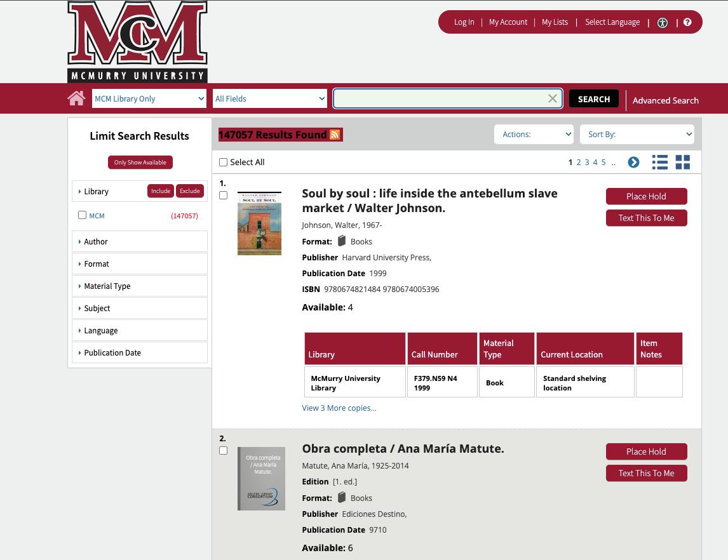Expand the Author facet
The image size is (728, 560).
pyautogui.click(x=140, y=242)
